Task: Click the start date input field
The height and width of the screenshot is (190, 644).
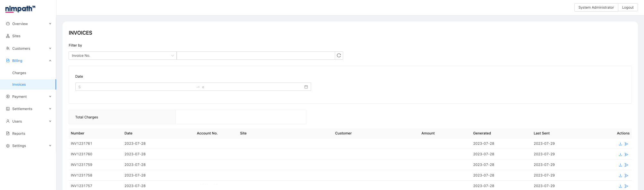Action: pos(135,87)
